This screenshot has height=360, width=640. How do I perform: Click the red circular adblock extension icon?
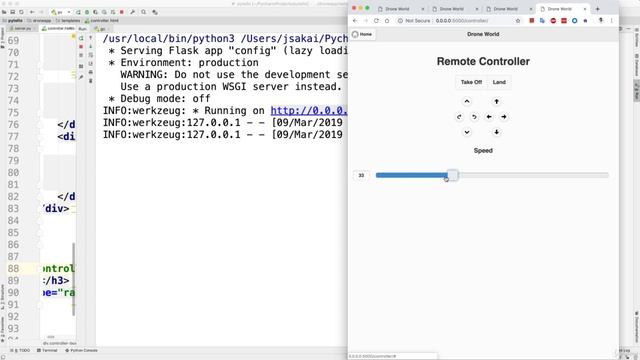coord(553,20)
